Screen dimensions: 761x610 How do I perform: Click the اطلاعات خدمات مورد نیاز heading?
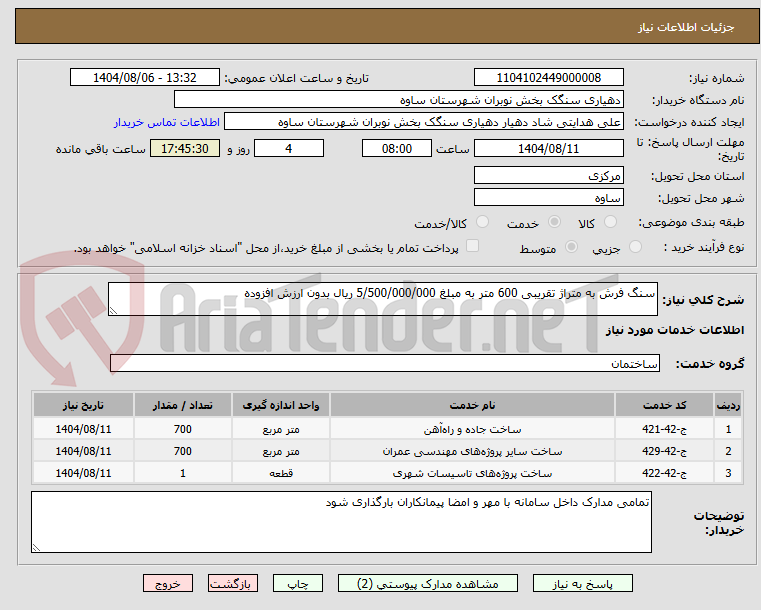click(x=675, y=330)
